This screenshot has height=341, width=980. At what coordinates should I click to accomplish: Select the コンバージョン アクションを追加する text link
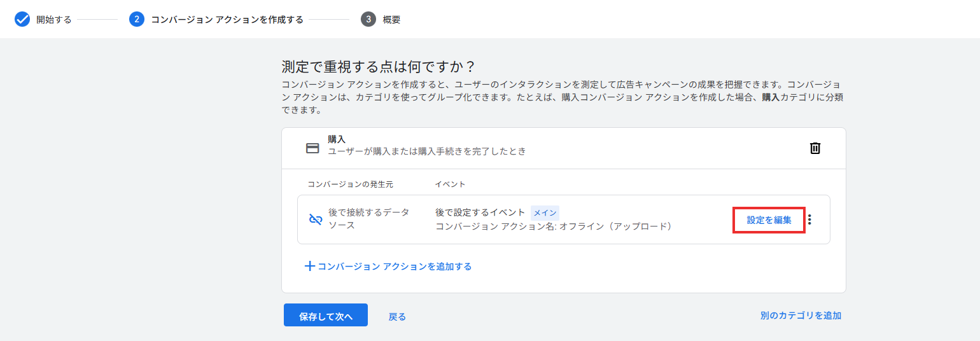click(395, 267)
